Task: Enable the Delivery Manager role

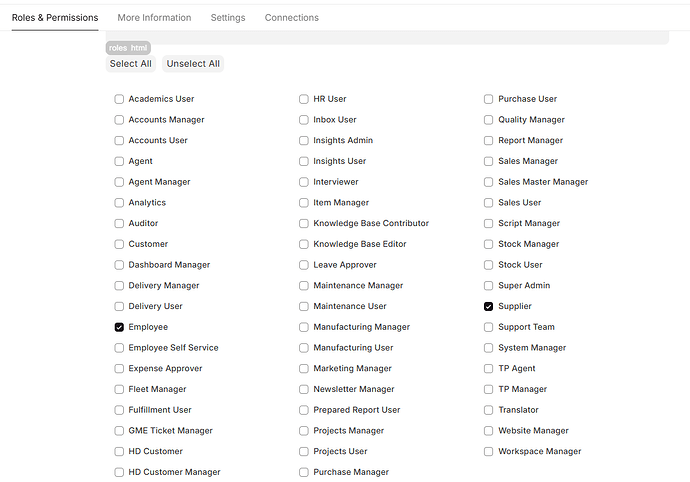Action: (x=119, y=286)
